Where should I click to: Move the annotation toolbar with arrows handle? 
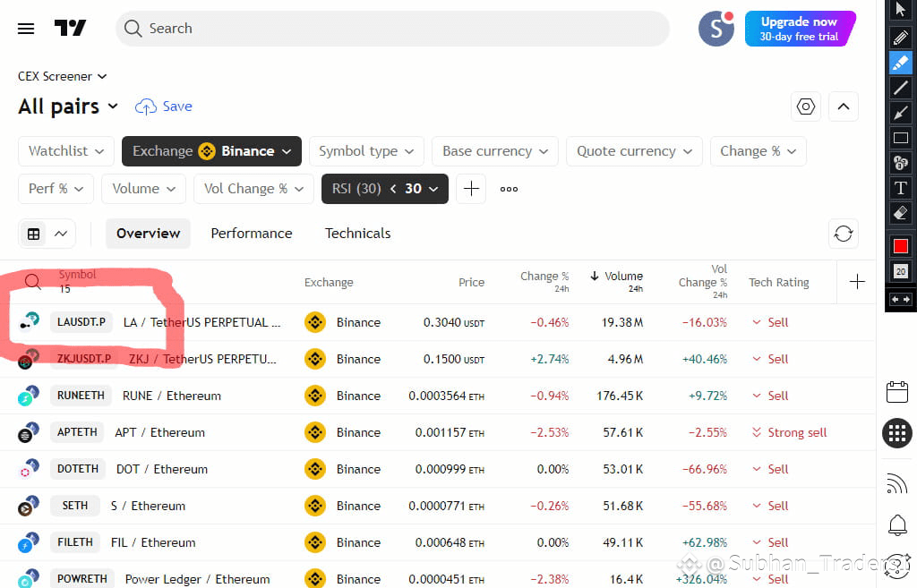[x=901, y=299]
